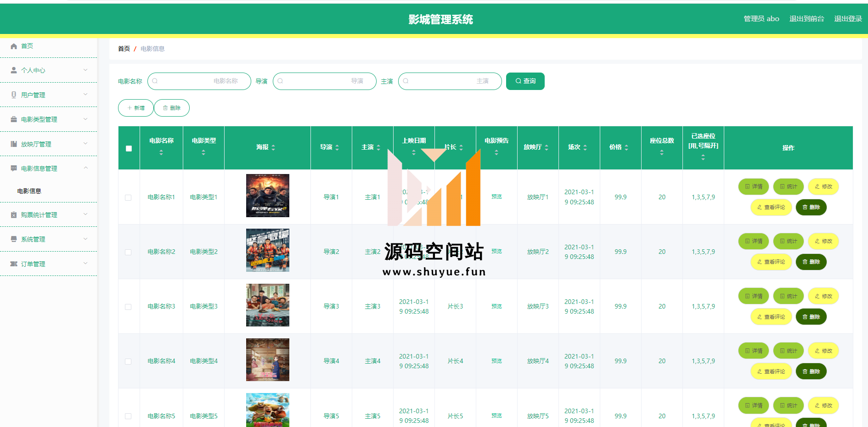This screenshot has width=868, height=427.
Task: Sort by 场次 column arrows
Action: pos(585,147)
